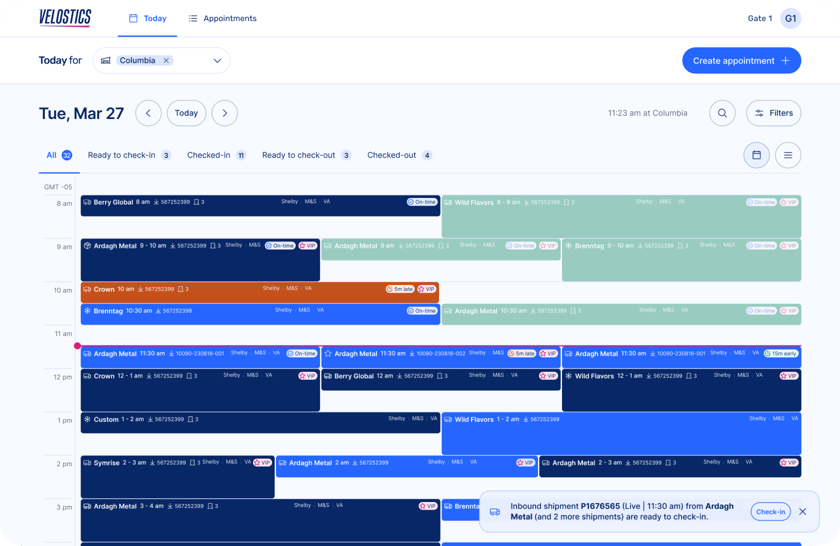The height and width of the screenshot is (546, 840).
Task: Click the package icon on Ardagh Metal 9 - 10 am
Action: (x=87, y=246)
